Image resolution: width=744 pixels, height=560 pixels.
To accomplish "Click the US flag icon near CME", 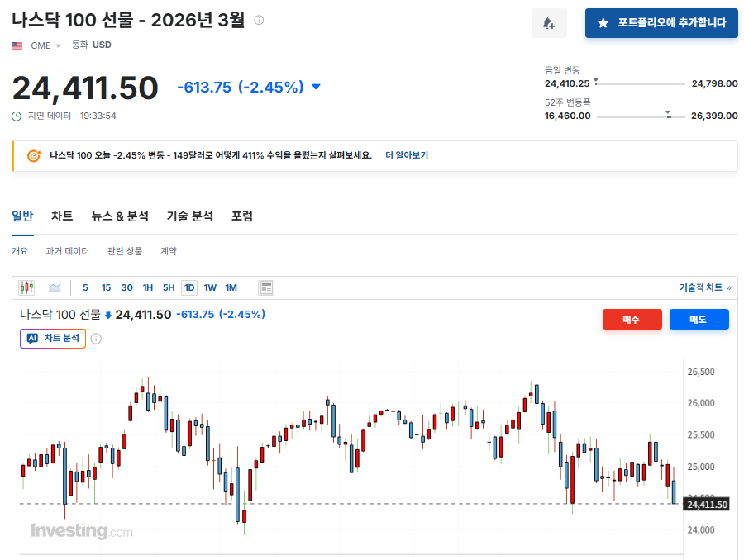I will (x=17, y=45).
